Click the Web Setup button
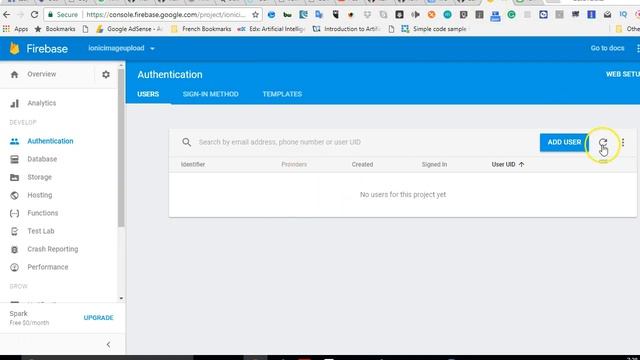 click(x=622, y=74)
